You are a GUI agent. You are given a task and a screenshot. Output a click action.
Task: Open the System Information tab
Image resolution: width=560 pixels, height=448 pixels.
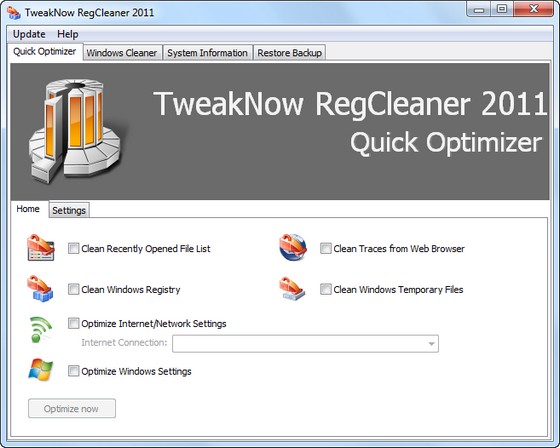[208, 53]
